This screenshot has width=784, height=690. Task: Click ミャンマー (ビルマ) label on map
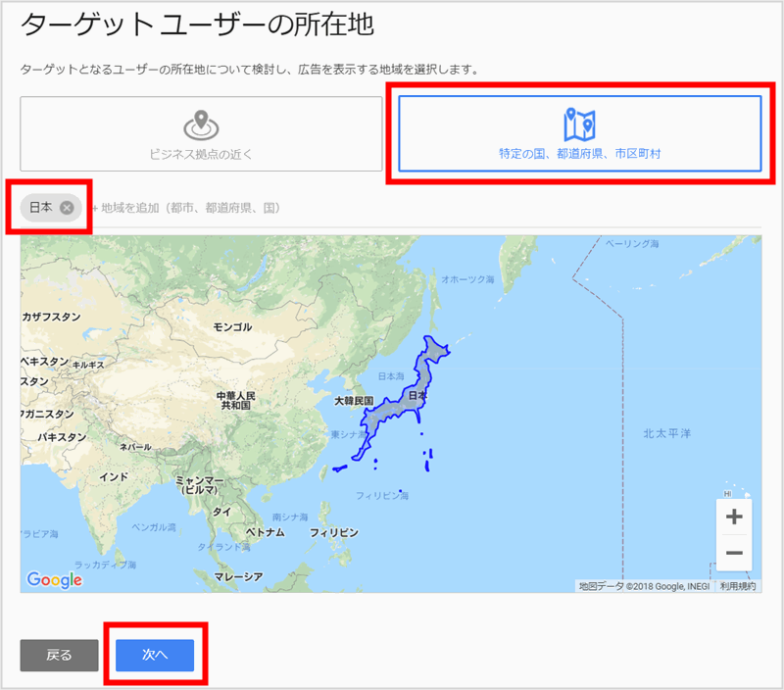coord(200,485)
